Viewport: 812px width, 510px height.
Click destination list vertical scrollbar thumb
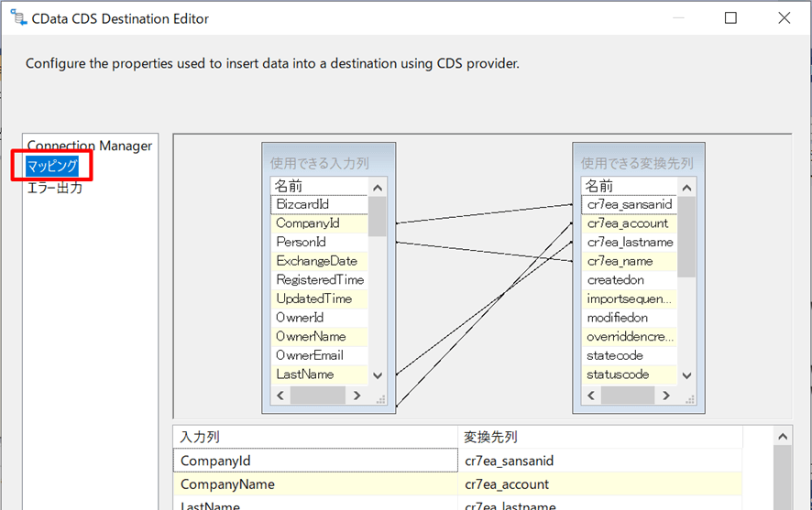[686, 237]
